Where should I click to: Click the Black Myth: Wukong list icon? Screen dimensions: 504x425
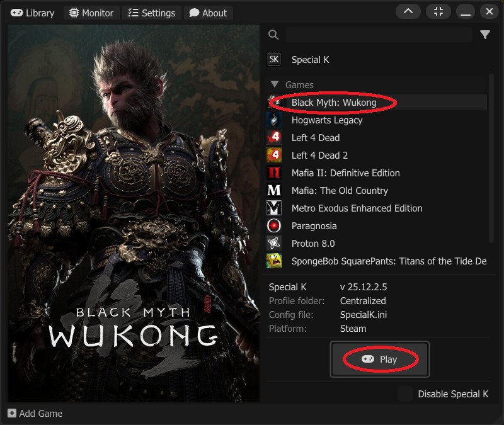tap(274, 102)
